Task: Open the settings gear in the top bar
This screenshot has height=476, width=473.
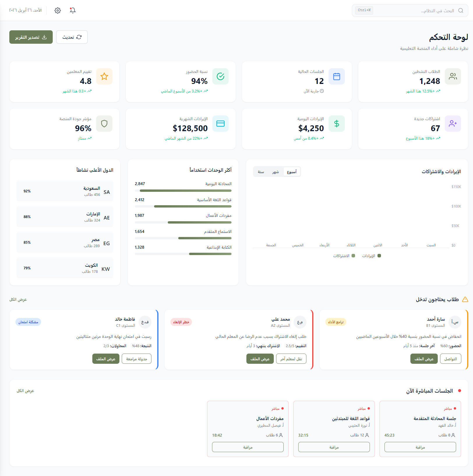Action: pyautogui.click(x=58, y=10)
